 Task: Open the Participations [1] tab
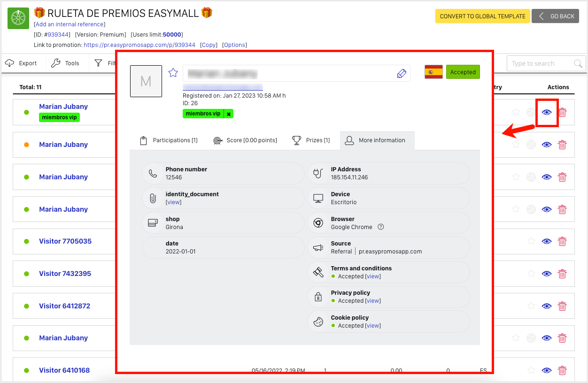[x=169, y=140]
